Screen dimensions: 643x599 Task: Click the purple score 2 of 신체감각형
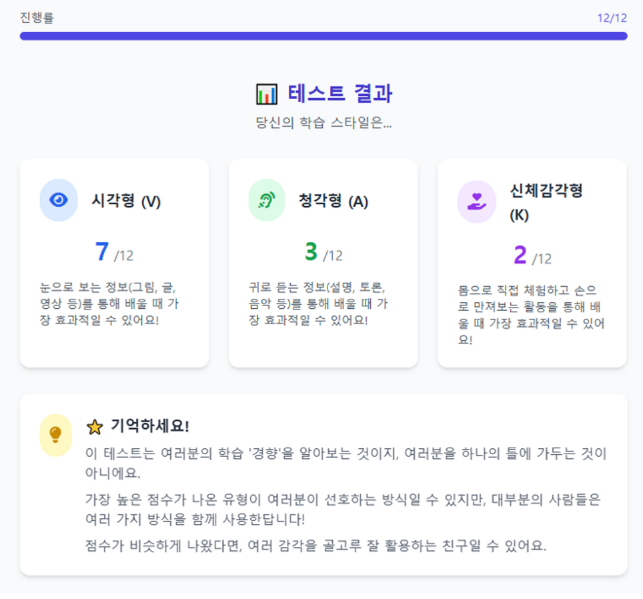[x=519, y=255]
